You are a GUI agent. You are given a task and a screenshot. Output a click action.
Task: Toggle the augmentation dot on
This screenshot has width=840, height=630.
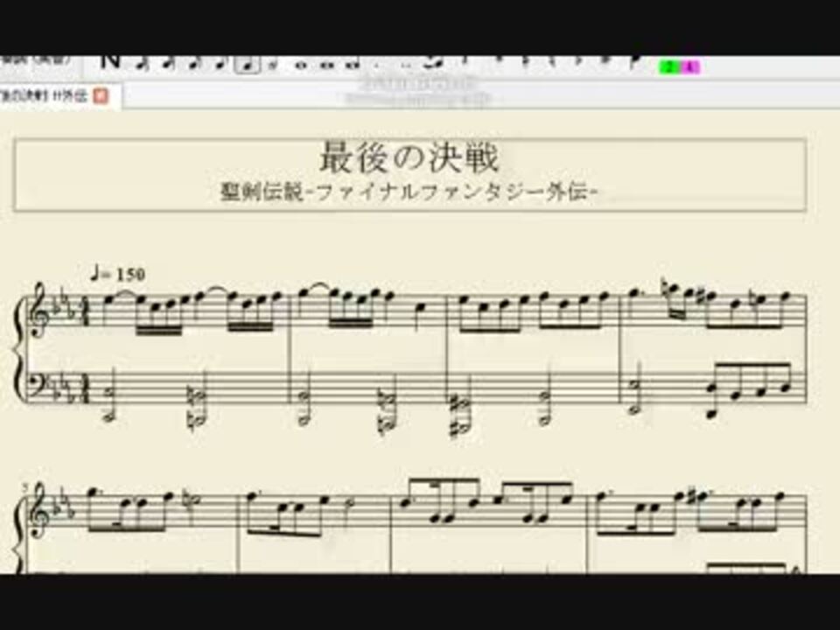[x=376, y=62]
